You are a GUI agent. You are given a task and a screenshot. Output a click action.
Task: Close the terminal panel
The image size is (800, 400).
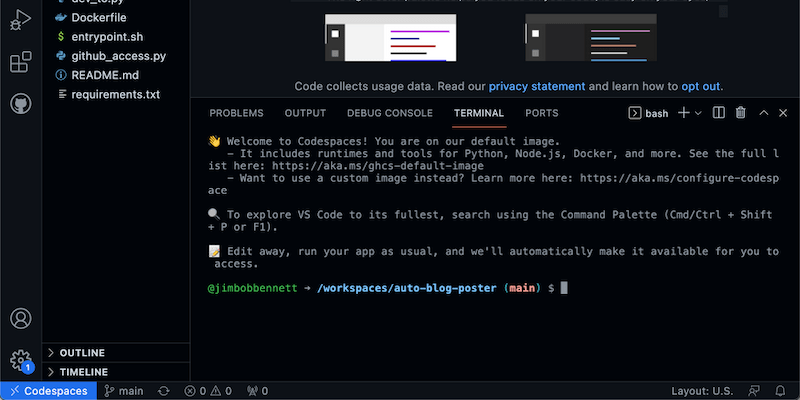click(x=783, y=113)
